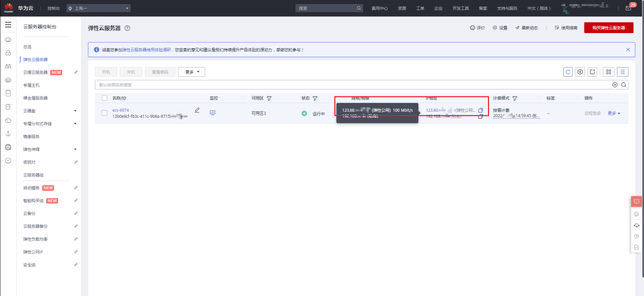Click the refresh icon above the server list

coord(568,72)
